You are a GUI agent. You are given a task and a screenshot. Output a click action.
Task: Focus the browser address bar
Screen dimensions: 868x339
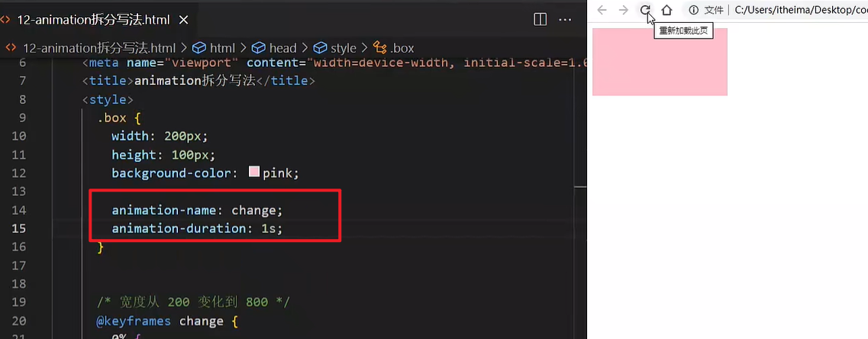(x=794, y=10)
